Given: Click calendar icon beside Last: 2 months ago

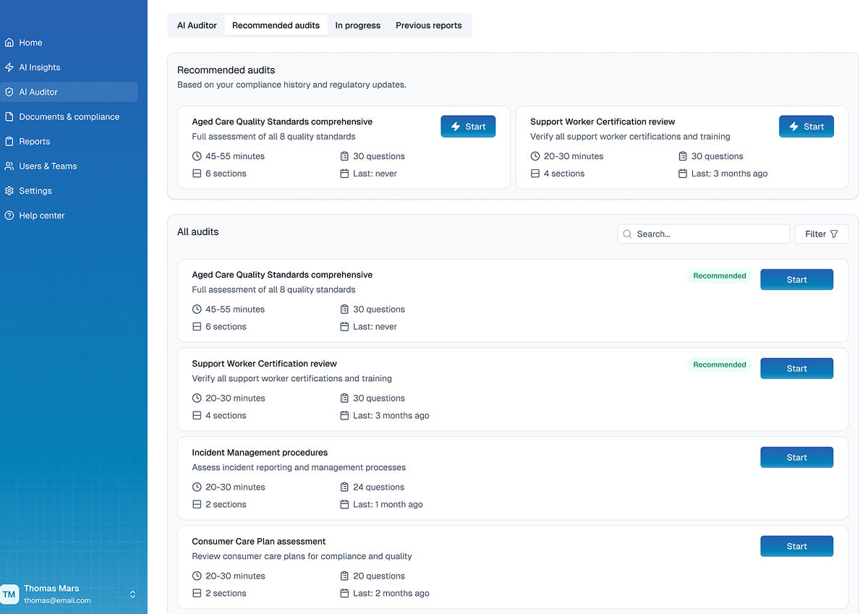Looking at the screenshot, I should pyautogui.click(x=344, y=593).
